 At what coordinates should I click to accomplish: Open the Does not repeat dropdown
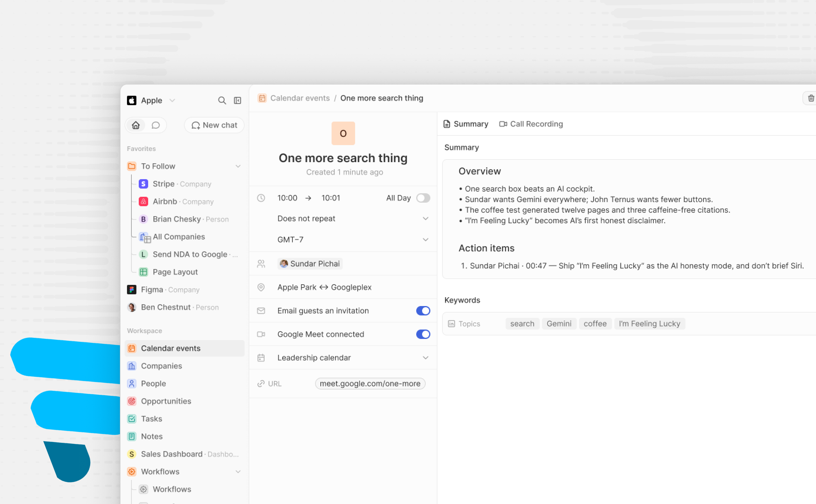(x=353, y=218)
